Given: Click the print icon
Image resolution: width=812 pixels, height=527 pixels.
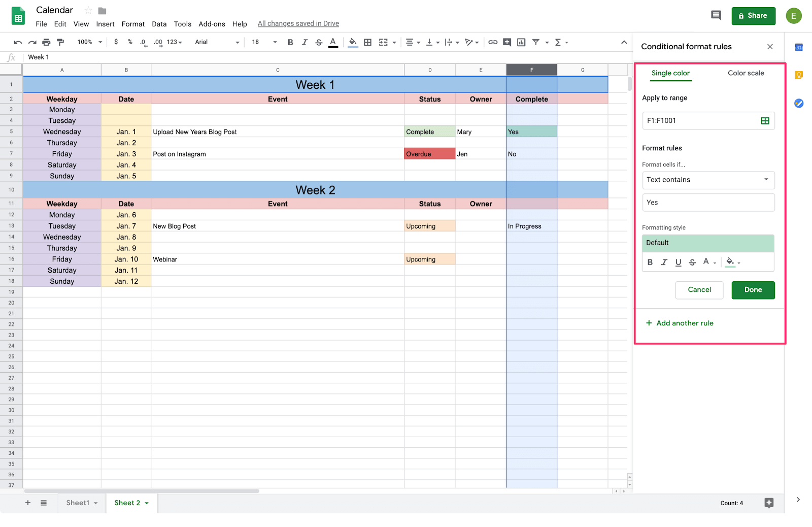Looking at the screenshot, I should (46, 42).
